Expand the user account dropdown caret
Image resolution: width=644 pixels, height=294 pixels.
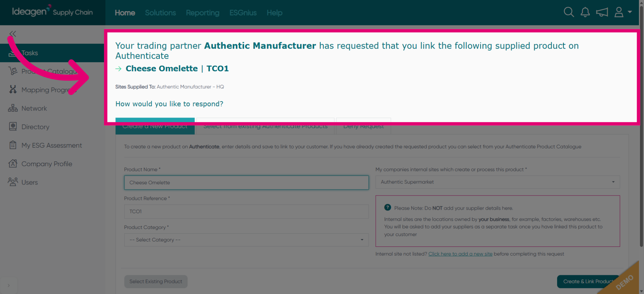pyautogui.click(x=630, y=12)
